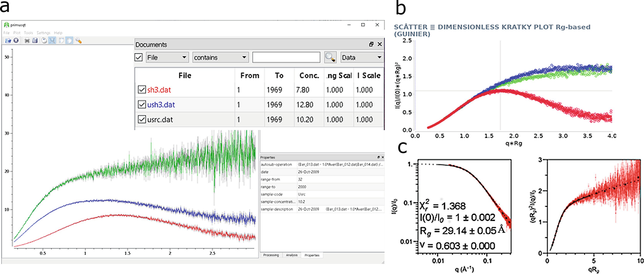
Task: Float the Documents panel
Action: tap(371, 44)
